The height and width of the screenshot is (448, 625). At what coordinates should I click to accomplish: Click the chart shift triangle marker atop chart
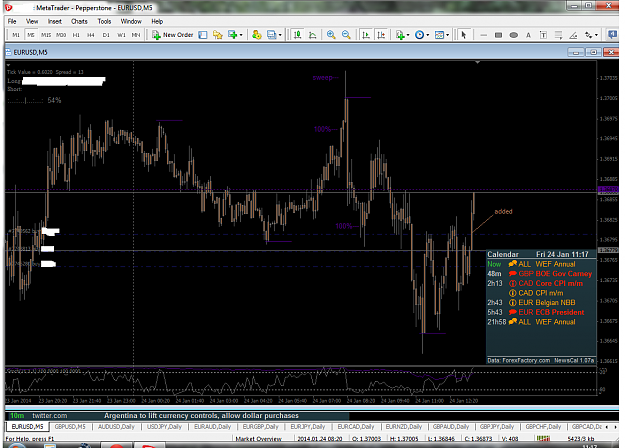pyautogui.click(x=478, y=62)
